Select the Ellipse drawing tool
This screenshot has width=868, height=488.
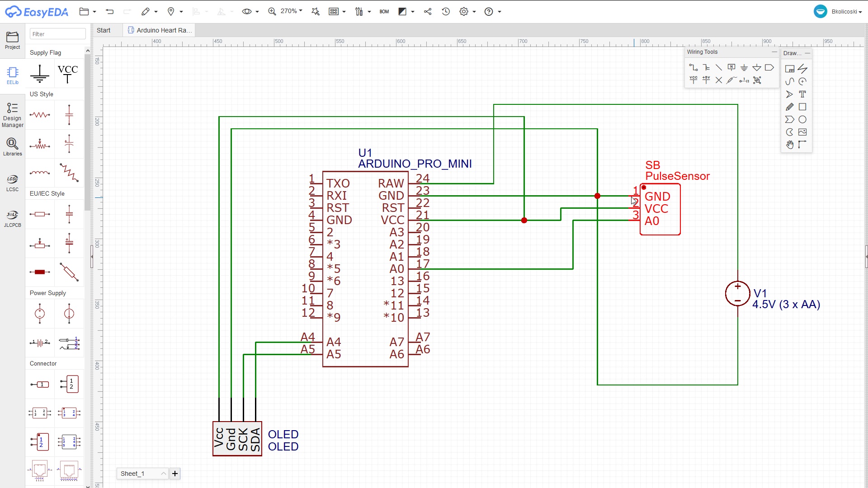click(x=802, y=119)
